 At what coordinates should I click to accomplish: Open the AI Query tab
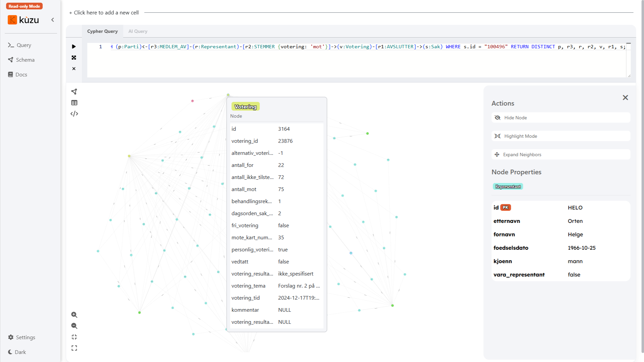point(138,31)
